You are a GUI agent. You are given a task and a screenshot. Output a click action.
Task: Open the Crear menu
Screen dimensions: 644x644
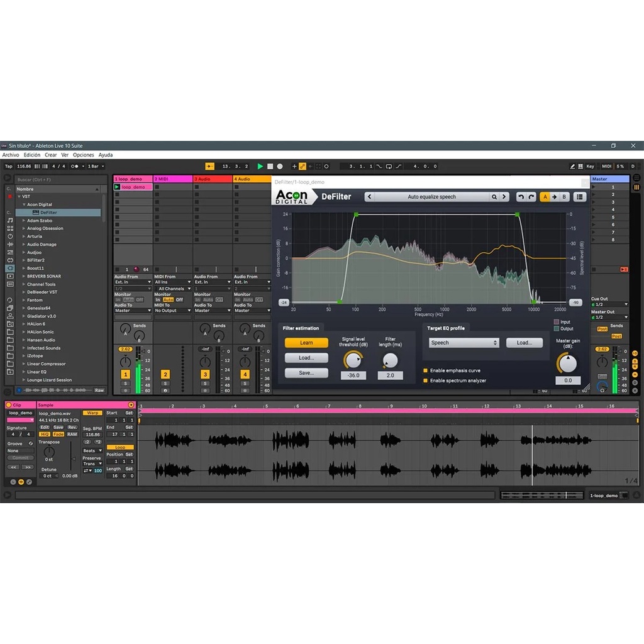[x=51, y=155]
